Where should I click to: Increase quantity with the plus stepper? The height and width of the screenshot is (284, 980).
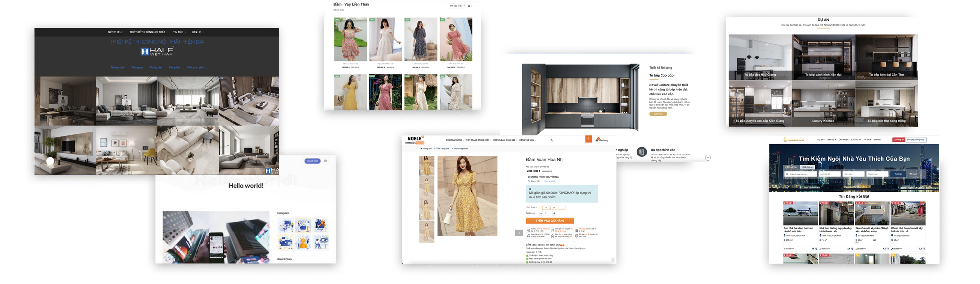[x=554, y=213]
